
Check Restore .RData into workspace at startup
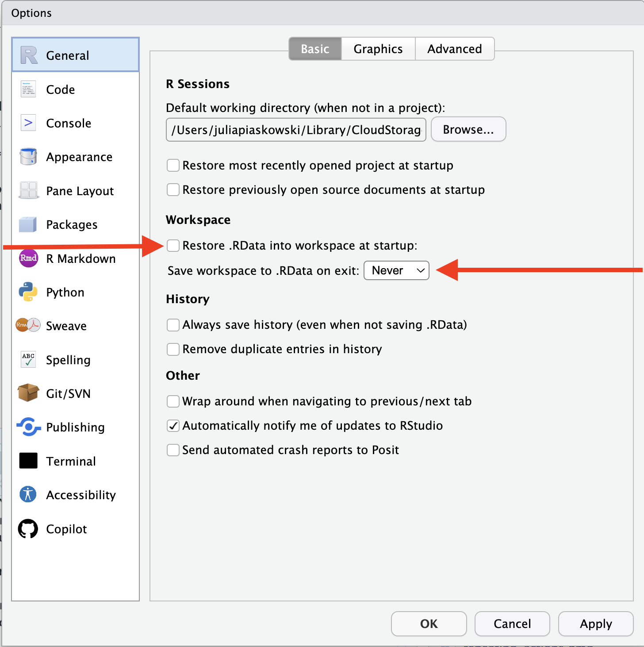click(173, 246)
